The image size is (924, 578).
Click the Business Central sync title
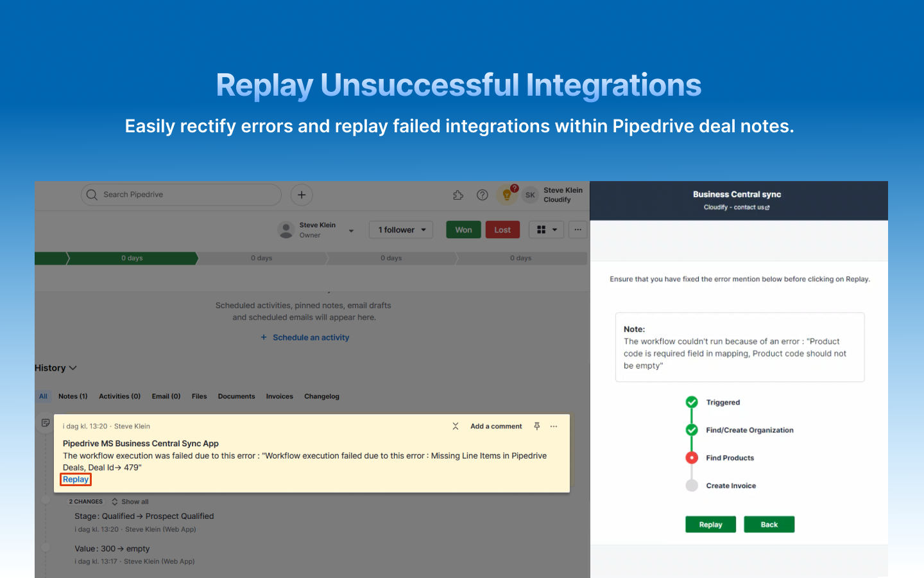pos(737,194)
